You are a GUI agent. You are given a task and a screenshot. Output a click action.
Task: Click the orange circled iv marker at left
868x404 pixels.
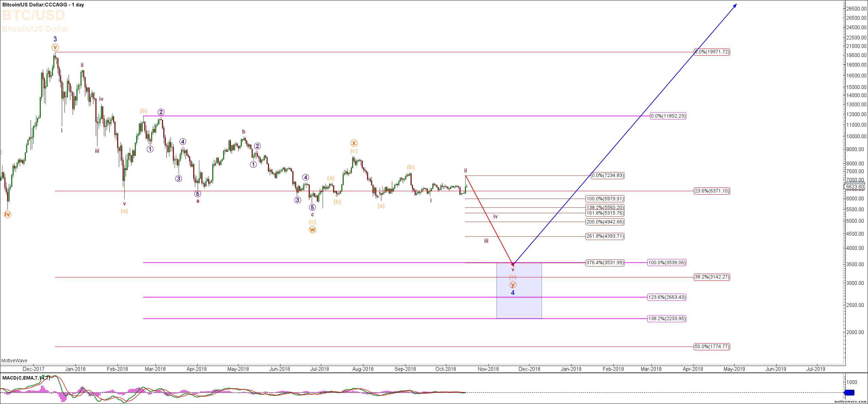[x=7, y=214]
